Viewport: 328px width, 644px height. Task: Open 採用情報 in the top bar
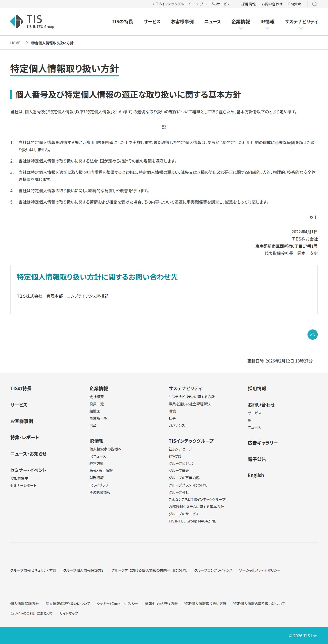click(x=248, y=4)
